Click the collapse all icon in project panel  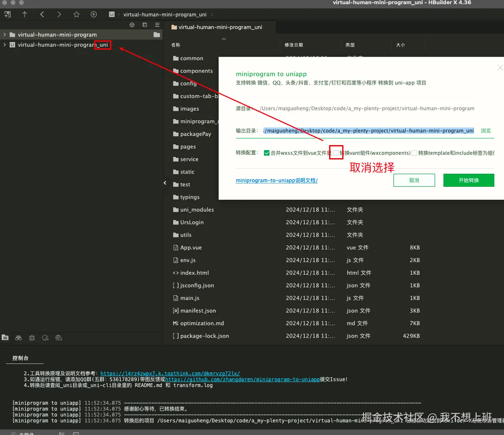point(145,25)
